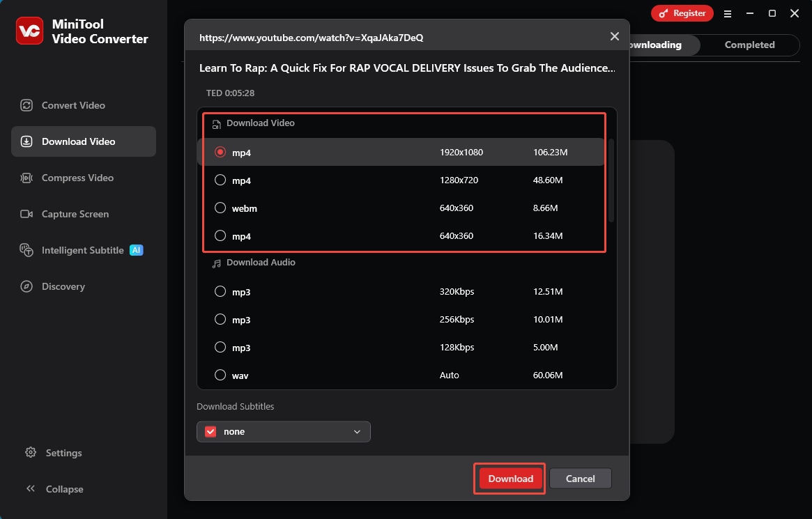This screenshot has width=812, height=519.
Task: Cancel the download dialog
Action: point(580,479)
